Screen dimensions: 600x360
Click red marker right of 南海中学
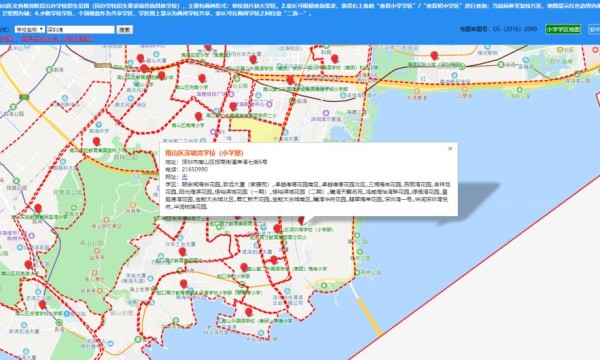96,142
